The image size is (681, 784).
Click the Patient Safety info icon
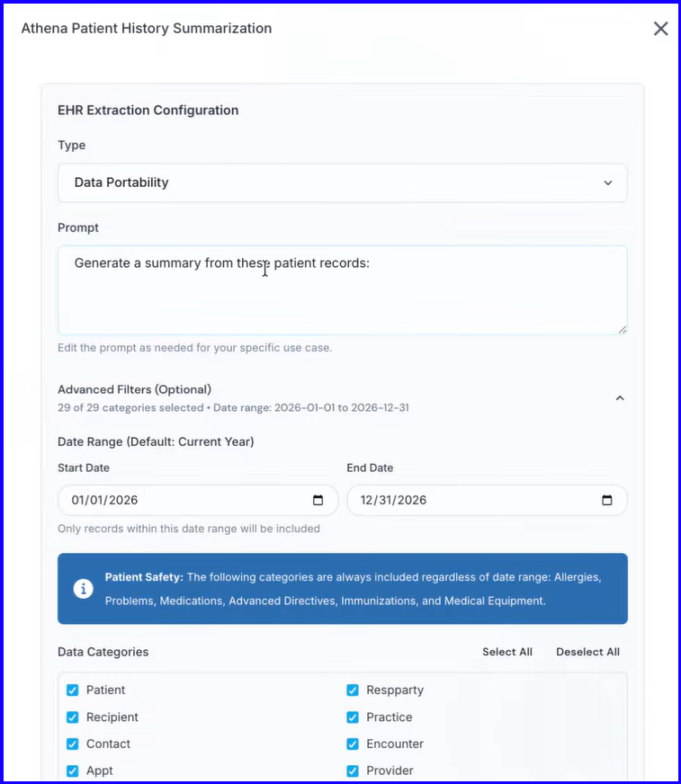point(83,589)
